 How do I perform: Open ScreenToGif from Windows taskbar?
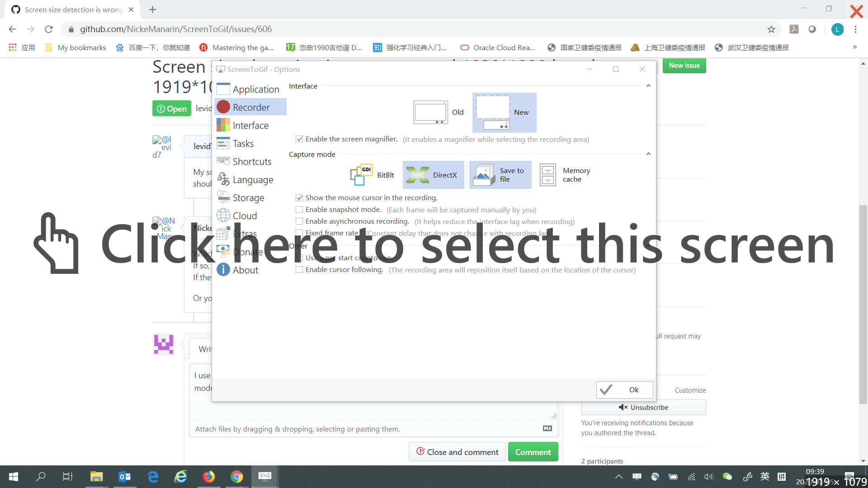point(265,477)
